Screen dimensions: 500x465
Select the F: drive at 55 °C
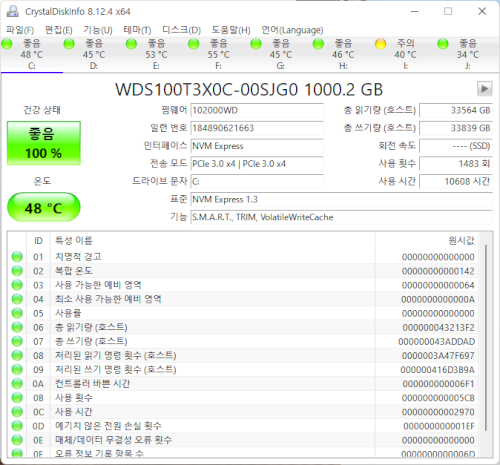[x=218, y=54]
